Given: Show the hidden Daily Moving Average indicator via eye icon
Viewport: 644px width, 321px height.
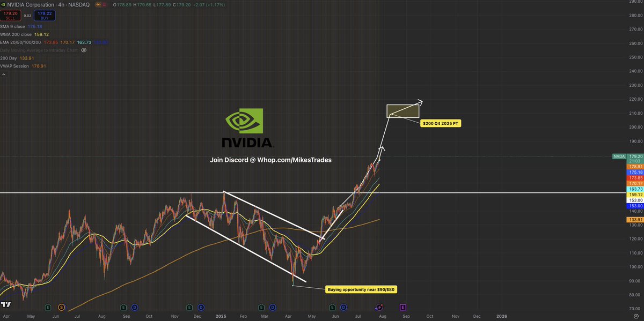Looking at the screenshot, I should [83, 50].
